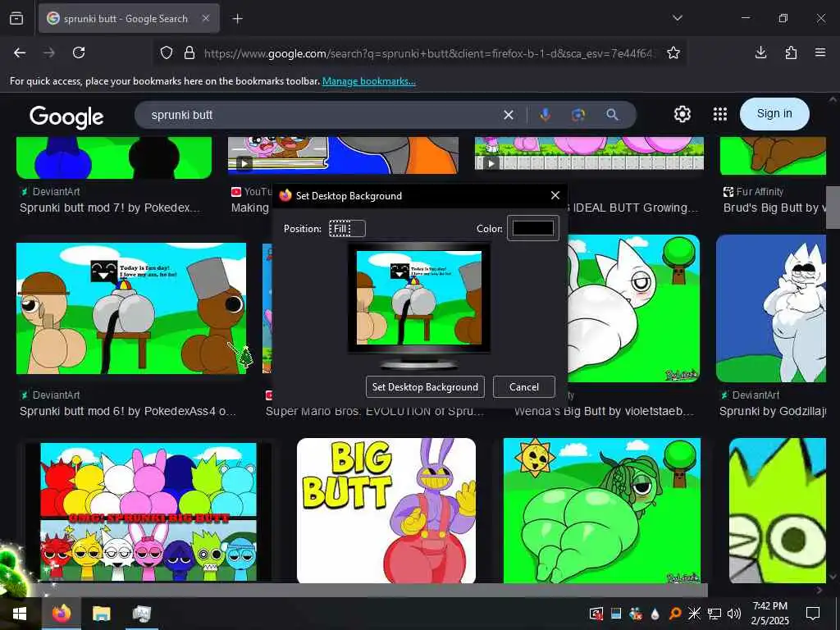840x630 pixels.
Task: Click the site security padlock icon
Action: click(x=189, y=53)
